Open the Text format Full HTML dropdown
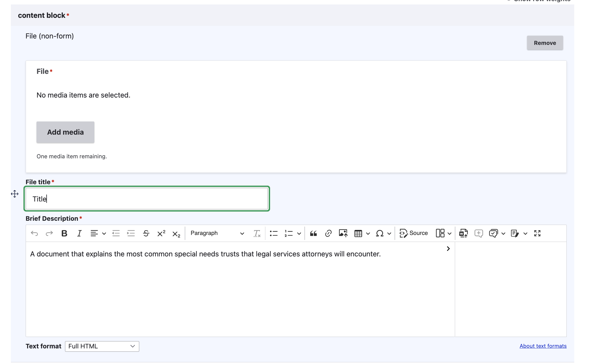 102,346
